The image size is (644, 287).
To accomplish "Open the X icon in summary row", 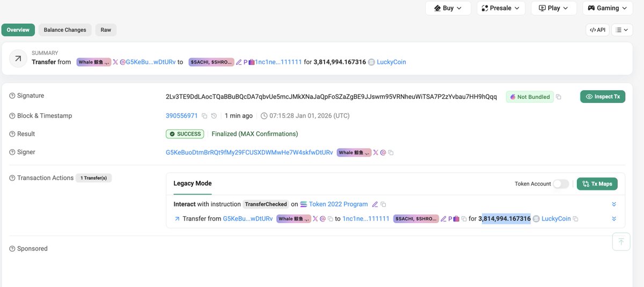I will [115, 62].
